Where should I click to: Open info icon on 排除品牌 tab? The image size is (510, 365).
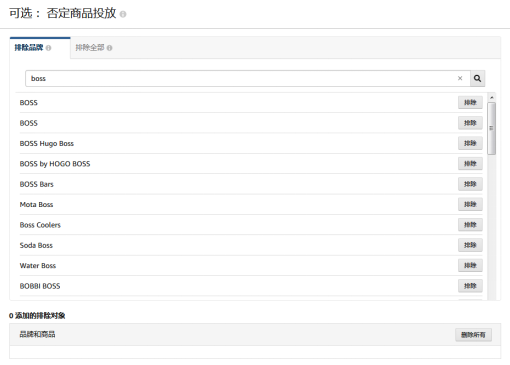(48, 48)
